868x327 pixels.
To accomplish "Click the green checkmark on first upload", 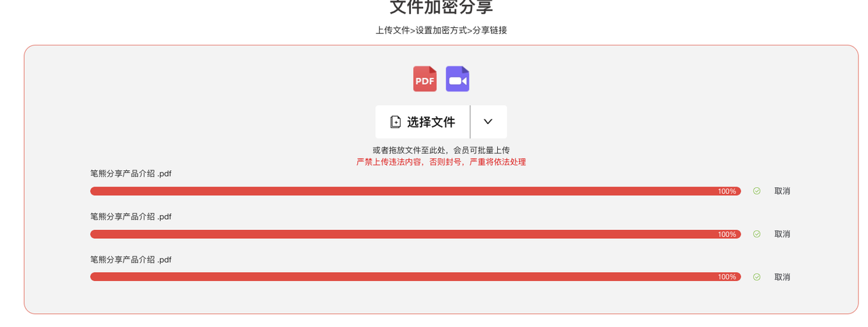I will click(757, 191).
